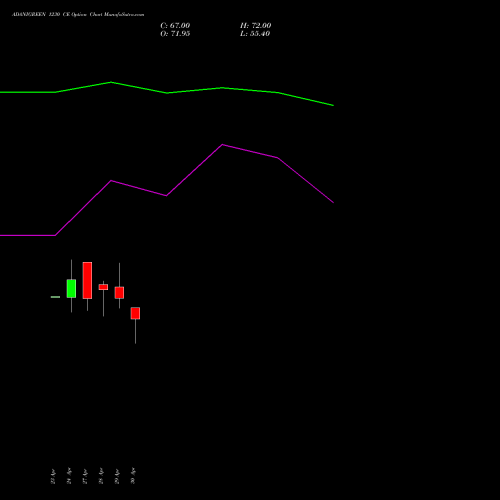This screenshot has height=500, width=500.
Task: Click the 30 Apr date axis label
Action: click(x=133, y=476)
